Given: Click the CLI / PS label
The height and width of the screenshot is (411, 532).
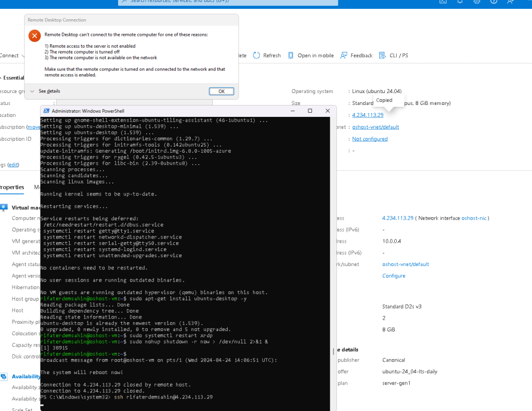Looking at the screenshot, I should pyautogui.click(x=399, y=56).
